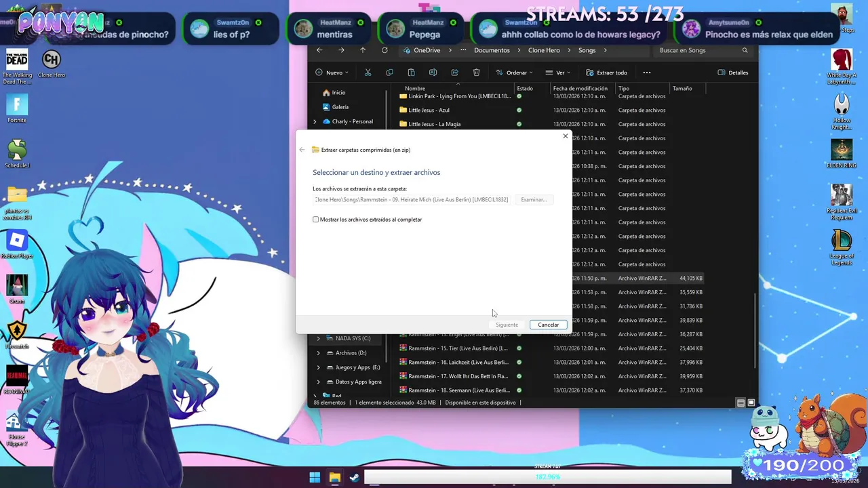Open the Ver view dropdown
The height and width of the screenshot is (488, 868).
point(559,73)
